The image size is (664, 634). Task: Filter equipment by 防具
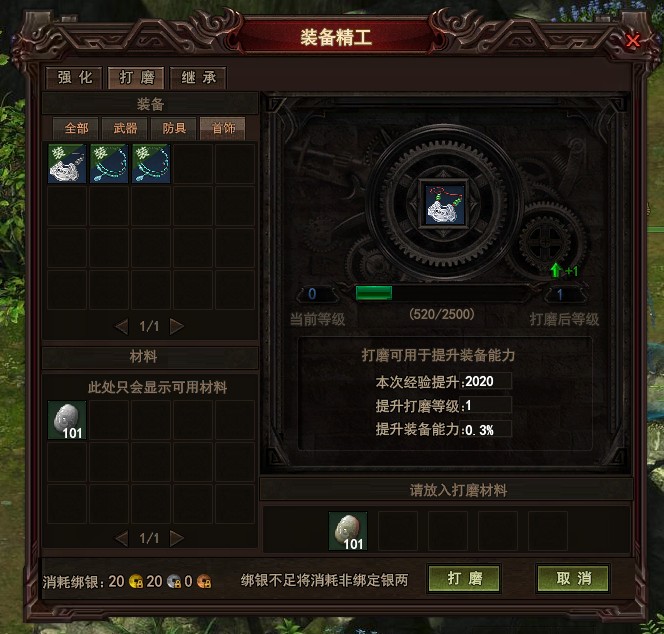(174, 128)
